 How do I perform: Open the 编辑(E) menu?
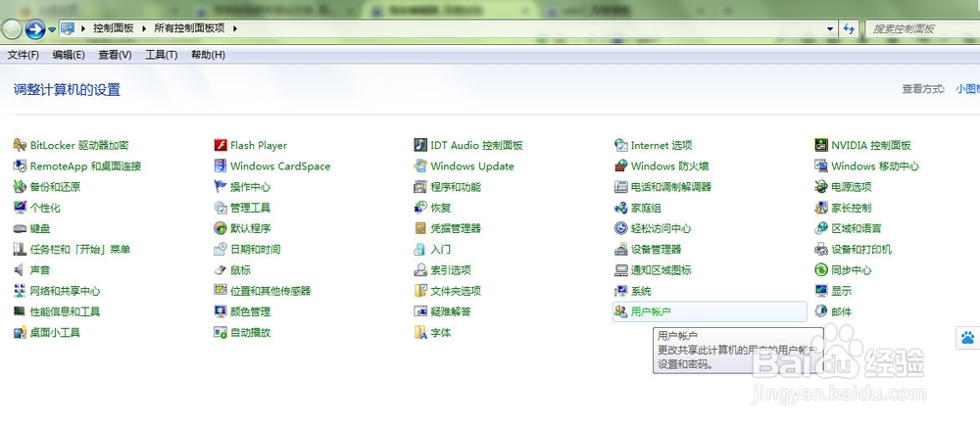click(69, 55)
